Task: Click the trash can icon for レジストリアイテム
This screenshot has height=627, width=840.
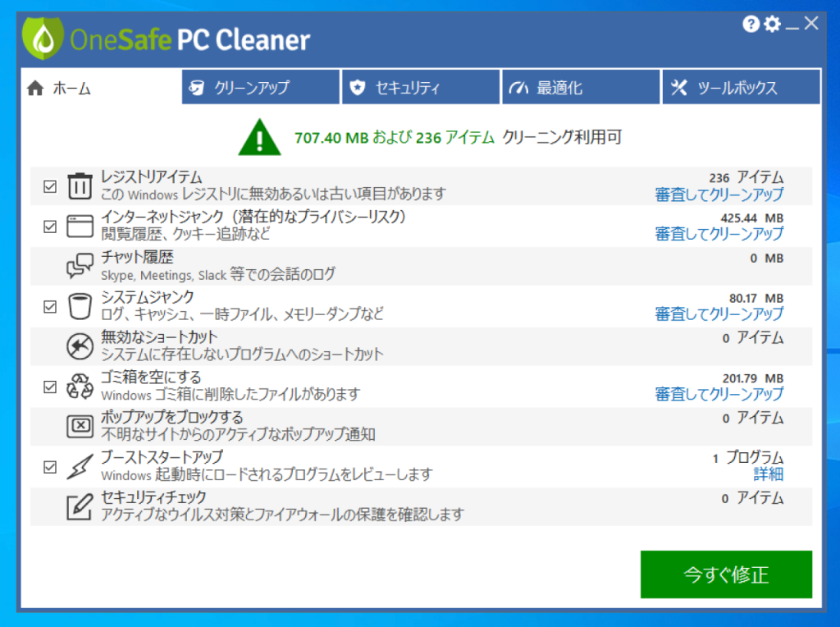Action: tap(80, 186)
